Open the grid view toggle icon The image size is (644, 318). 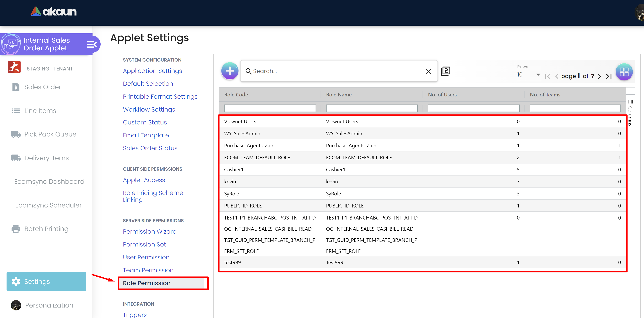tap(624, 72)
